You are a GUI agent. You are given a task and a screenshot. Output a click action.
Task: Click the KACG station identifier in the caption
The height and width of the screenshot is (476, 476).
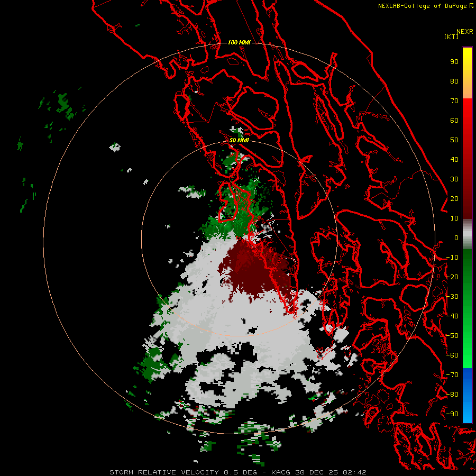[280, 472]
